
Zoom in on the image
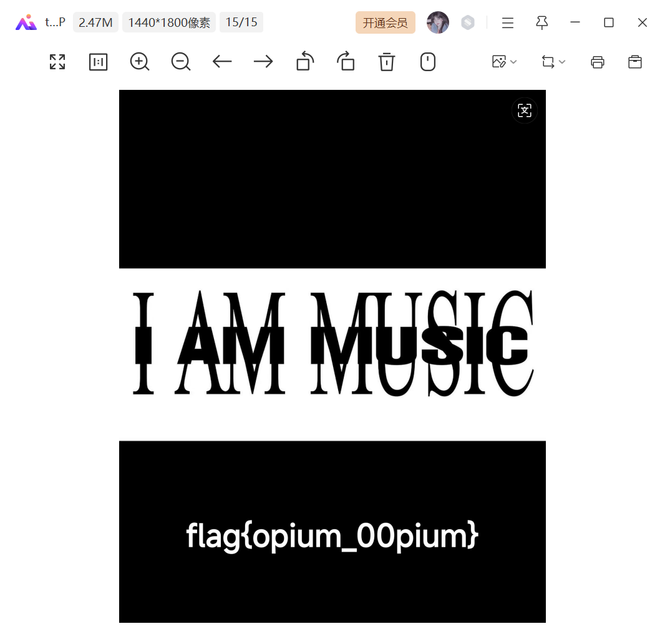tap(140, 62)
